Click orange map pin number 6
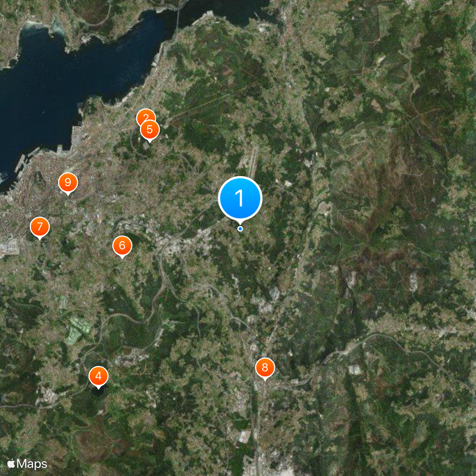 coord(122,246)
